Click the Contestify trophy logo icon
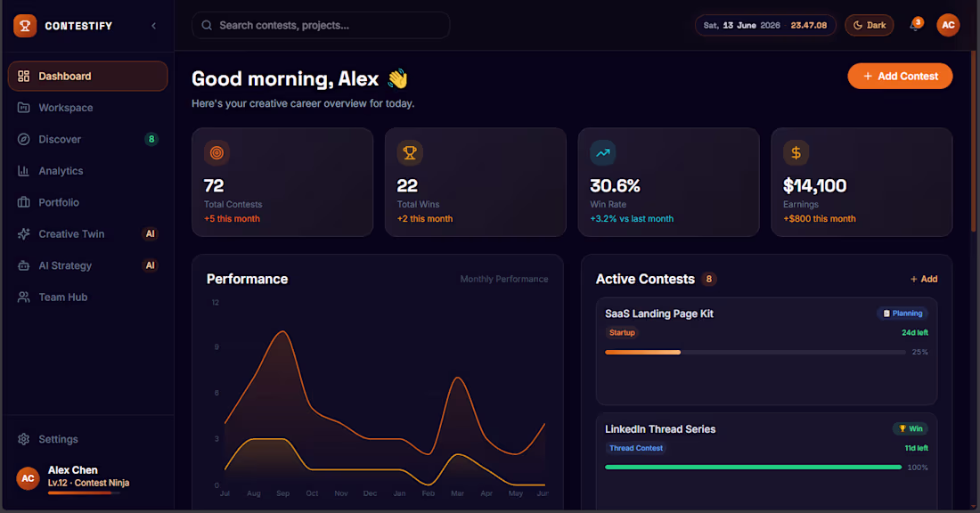Viewport: 980px width, 513px height. coord(25,26)
